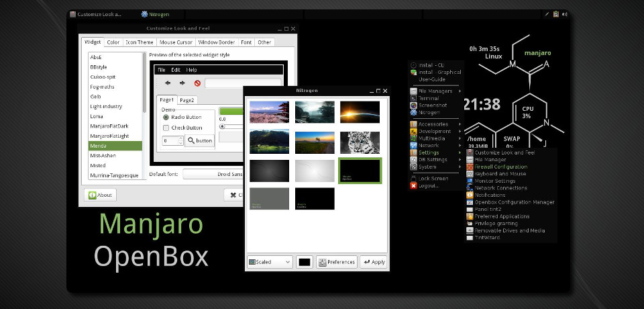Viewport: 644px width, 309px height.
Task: Click the green progress bar in preview
Action: tap(231, 111)
